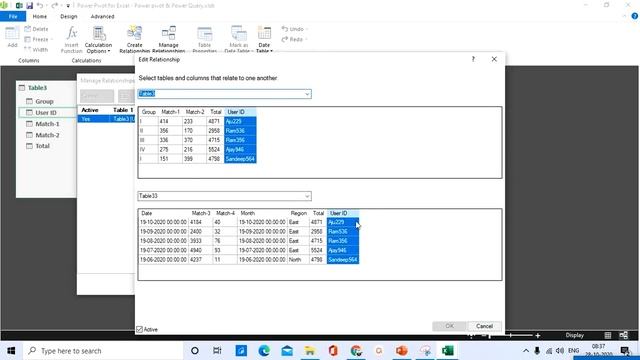This screenshot has width=640, height=360.
Task: Switch to Diagram View icon in status bar
Action: tap(624, 335)
